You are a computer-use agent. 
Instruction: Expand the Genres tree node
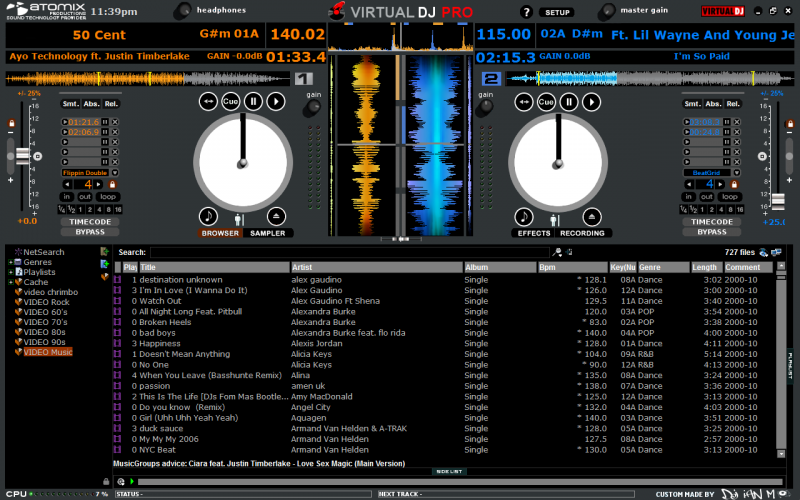point(10,262)
